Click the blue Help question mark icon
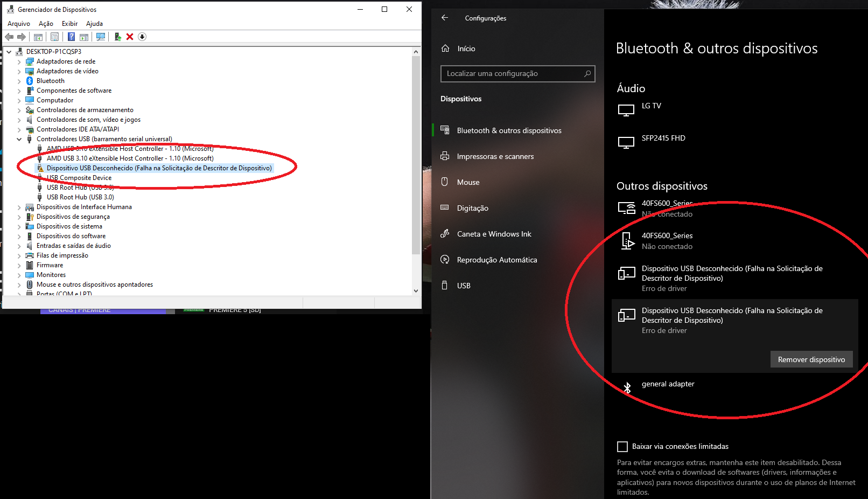Image resolution: width=868 pixels, height=499 pixels. (71, 37)
